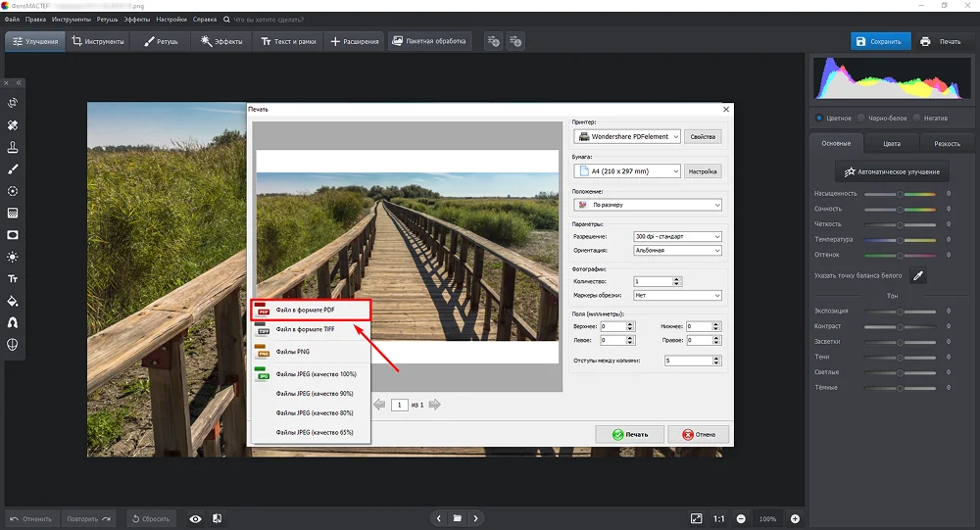980x530 pixels.
Task: Click the eyedropper white balance icon
Action: [918, 276]
